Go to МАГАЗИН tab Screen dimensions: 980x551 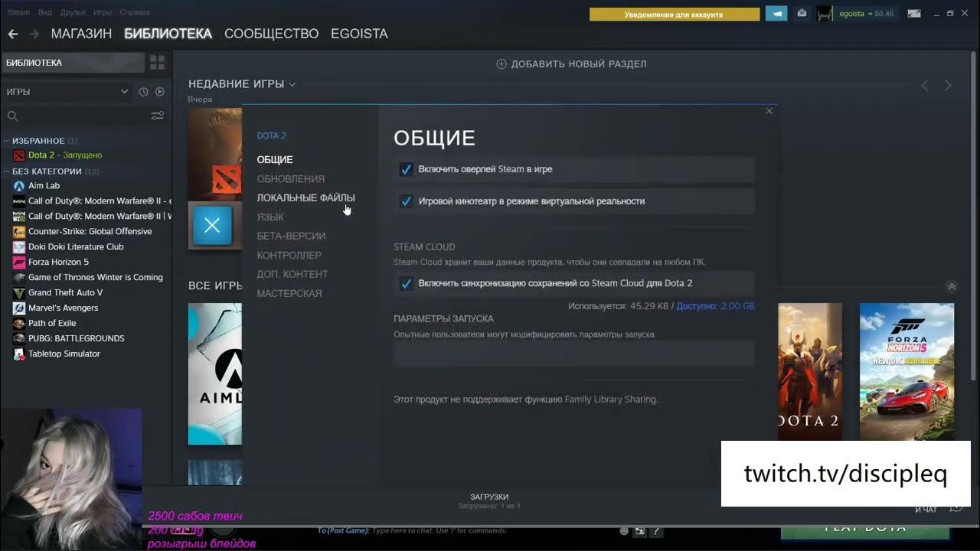[x=81, y=34]
